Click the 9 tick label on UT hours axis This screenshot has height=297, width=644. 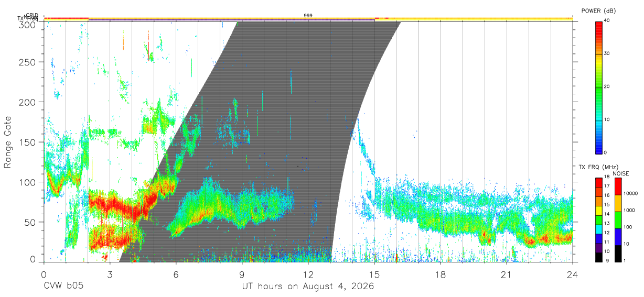(242, 274)
